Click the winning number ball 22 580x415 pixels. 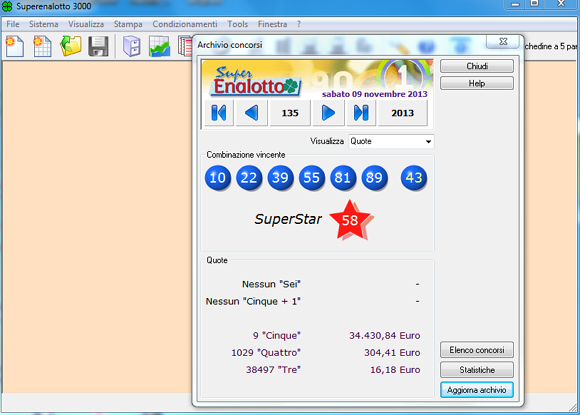249,178
